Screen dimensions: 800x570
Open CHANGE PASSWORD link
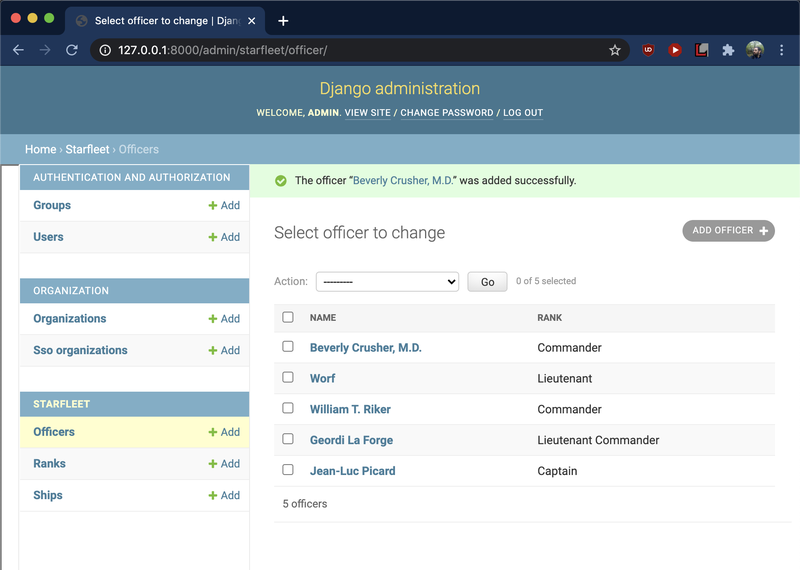point(446,113)
